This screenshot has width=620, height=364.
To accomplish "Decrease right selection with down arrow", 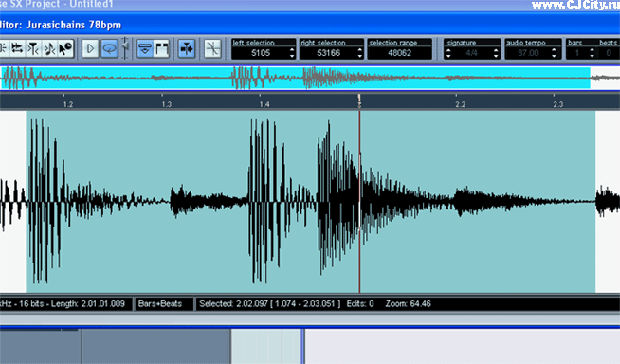I will coord(360,56).
